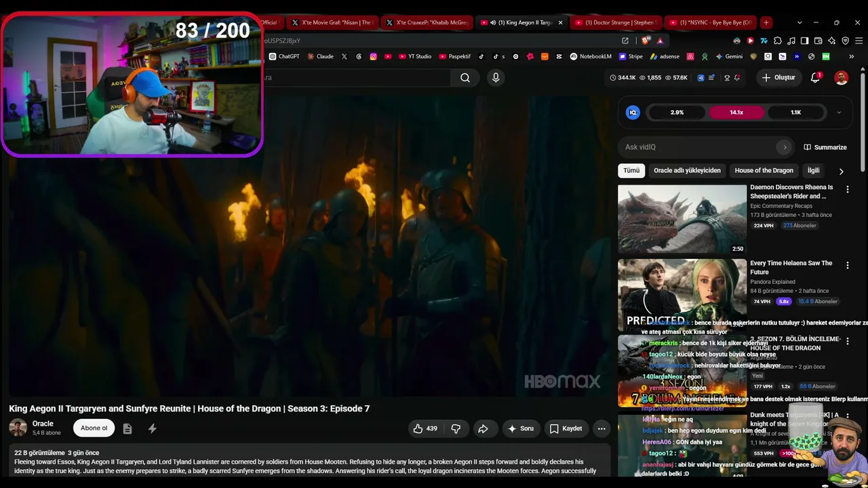Screen dimensions: 868x488
Task: Switch to the X'te Khabib McGregor tab
Action: click(x=427, y=22)
